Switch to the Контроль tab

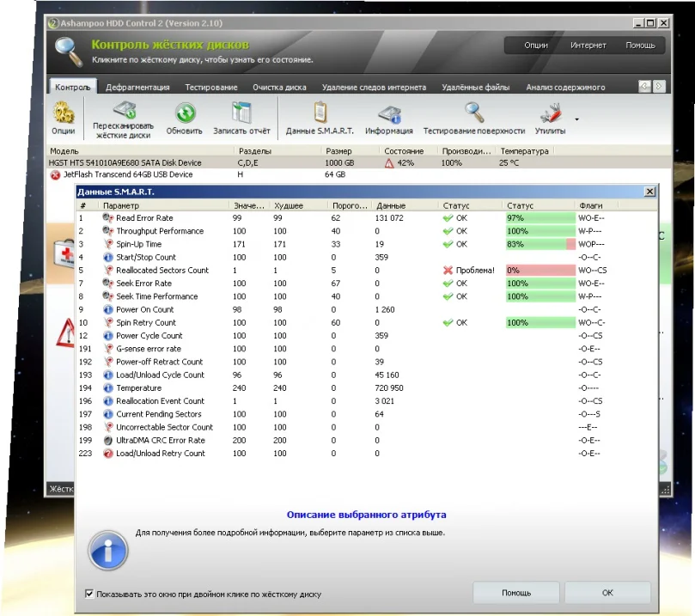point(73,87)
